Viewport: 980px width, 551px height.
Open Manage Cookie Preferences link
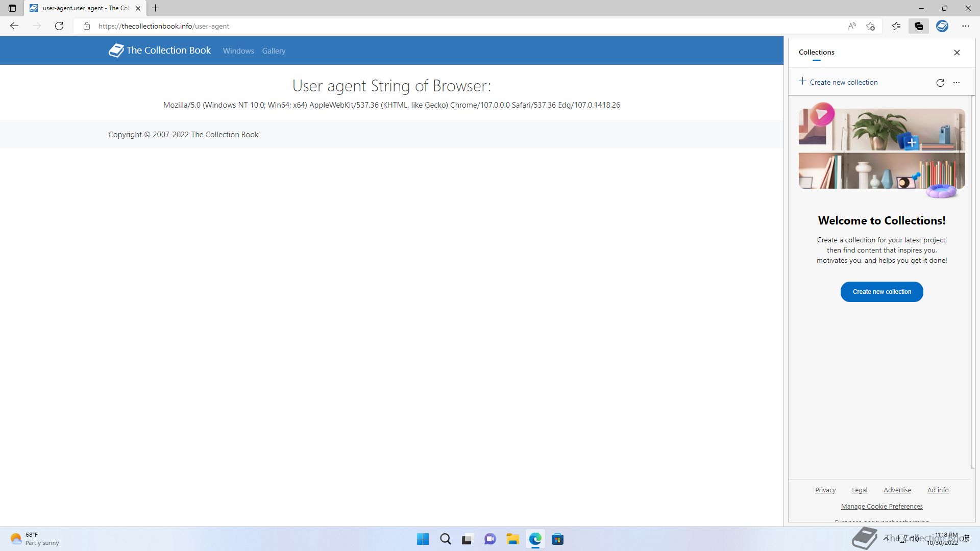pos(881,506)
